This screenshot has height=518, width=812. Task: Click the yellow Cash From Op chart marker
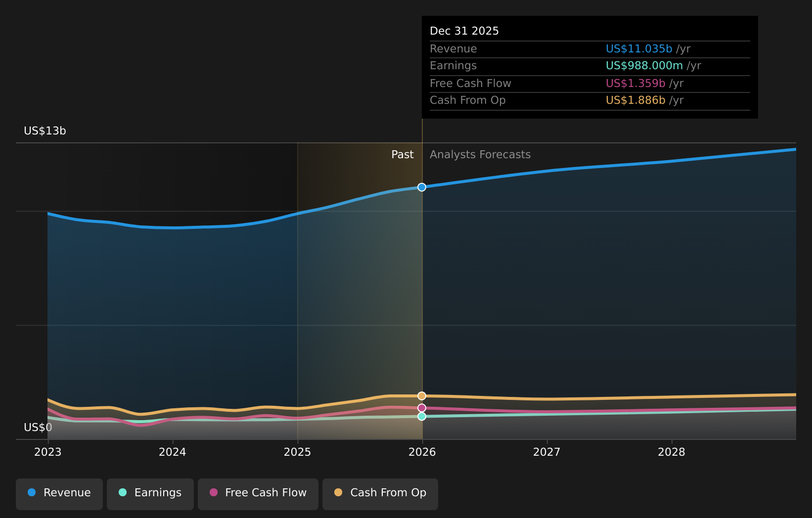[421, 395]
